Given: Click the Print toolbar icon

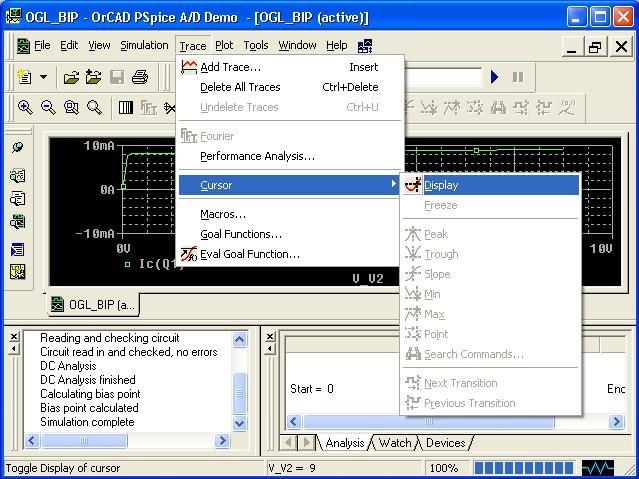Looking at the screenshot, I should pyautogui.click(x=140, y=77).
